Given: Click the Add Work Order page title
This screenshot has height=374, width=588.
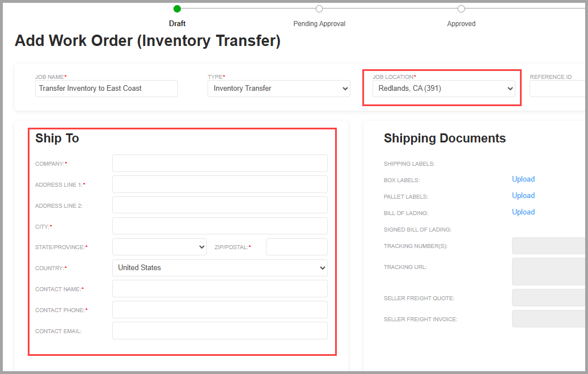Looking at the screenshot, I should tap(148, 41).
